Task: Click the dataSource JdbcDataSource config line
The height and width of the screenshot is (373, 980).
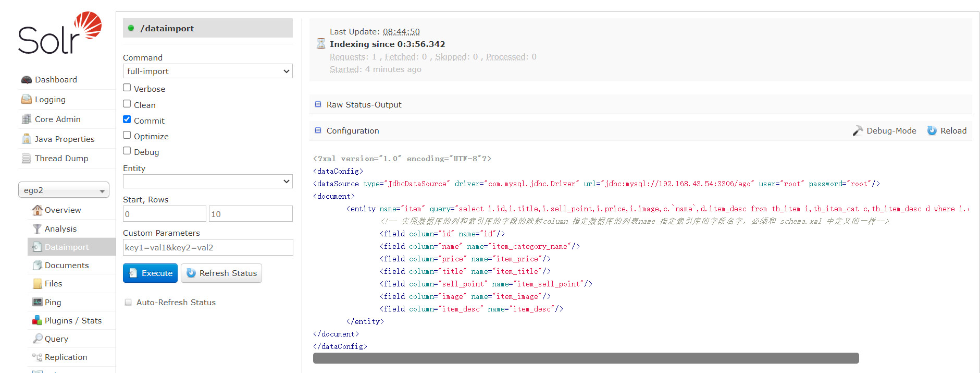Action: 596,184
